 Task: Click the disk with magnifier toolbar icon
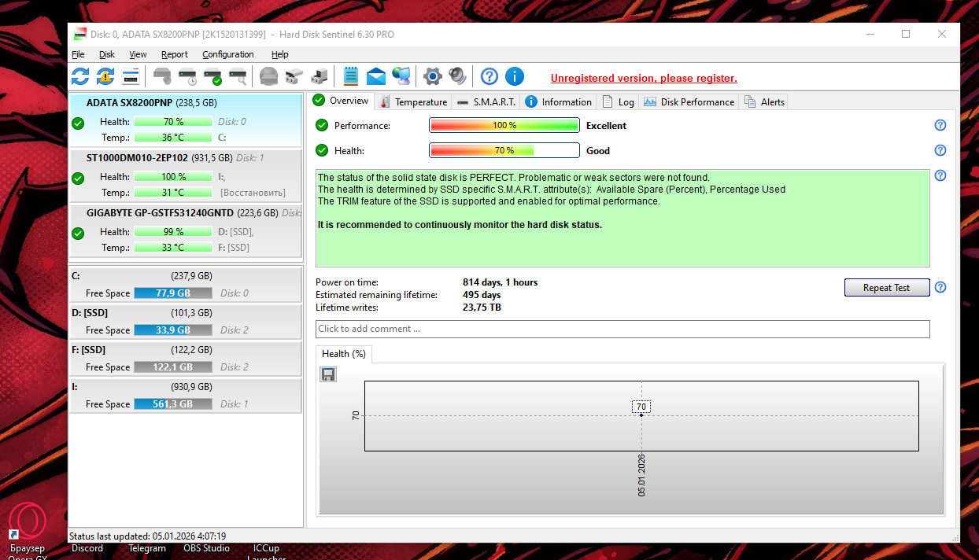(x=238, y=76)
